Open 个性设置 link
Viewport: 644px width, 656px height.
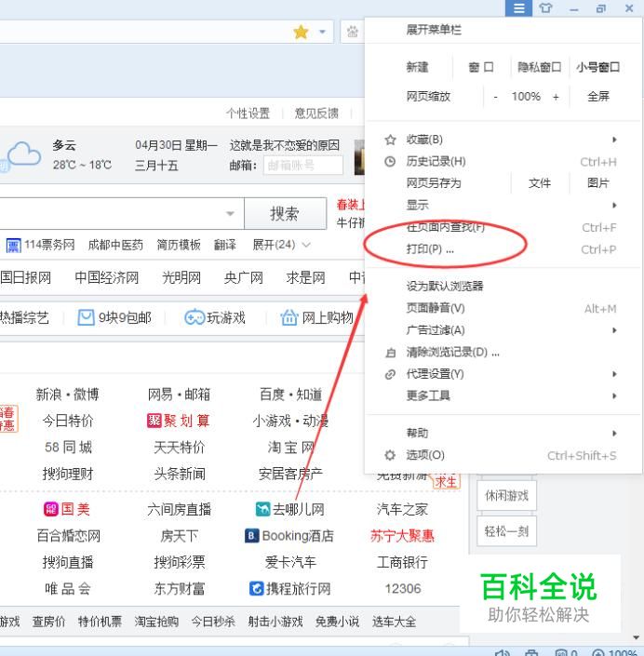(x=248, y=114)
